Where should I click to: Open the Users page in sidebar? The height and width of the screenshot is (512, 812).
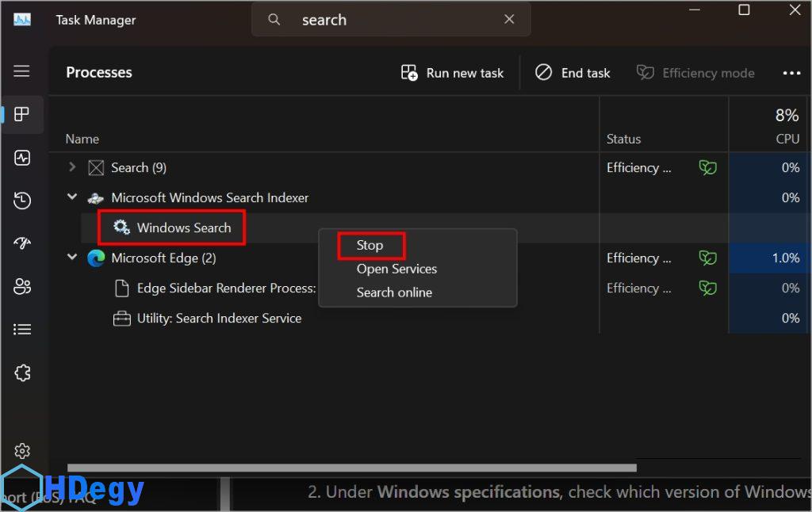[x=22, y=287]
